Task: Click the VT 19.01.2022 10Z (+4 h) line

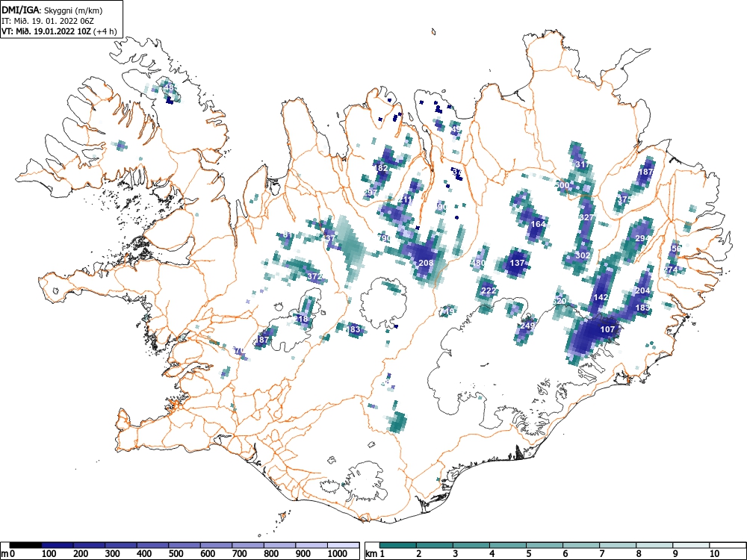Action: pyautogui.click(x=59, y=31)
